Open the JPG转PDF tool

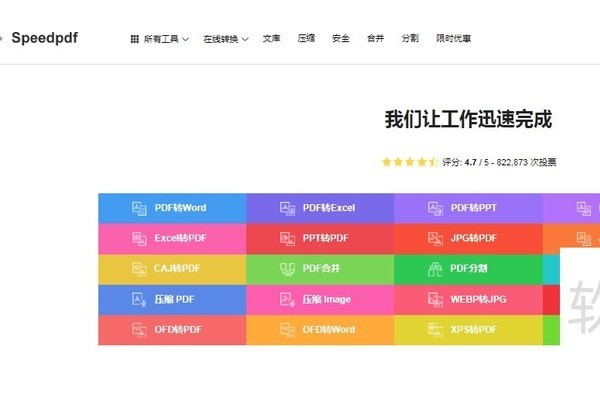click(468, 239)
